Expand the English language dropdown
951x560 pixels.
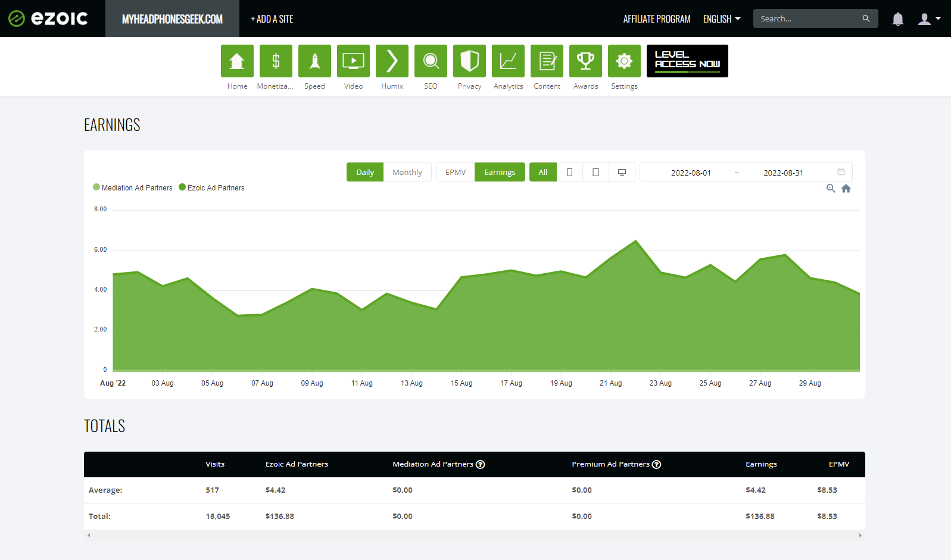pos(722,19)
